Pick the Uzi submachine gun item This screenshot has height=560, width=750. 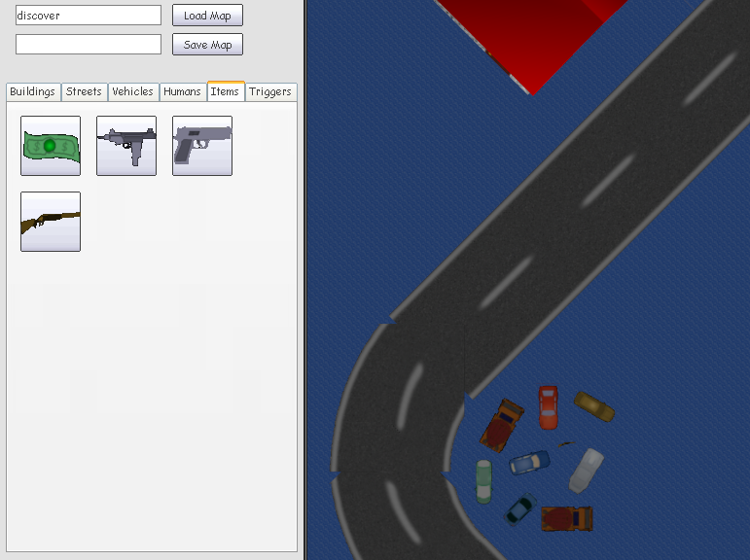(126, 146)
